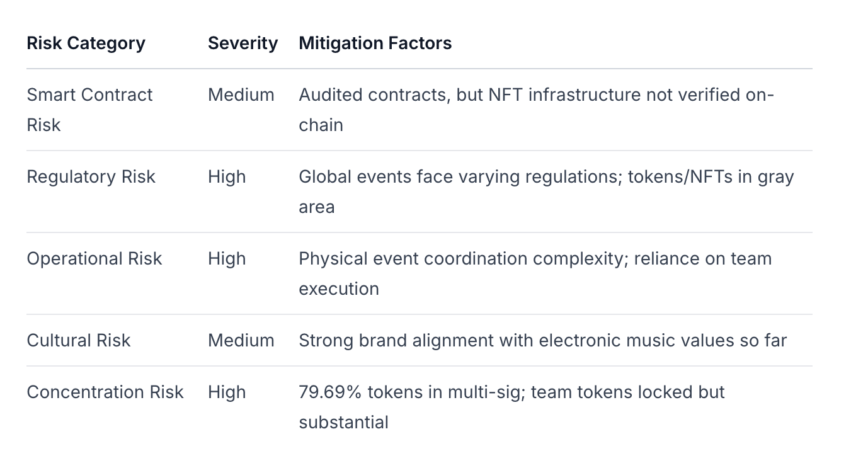Click the Severity column header

243,43
